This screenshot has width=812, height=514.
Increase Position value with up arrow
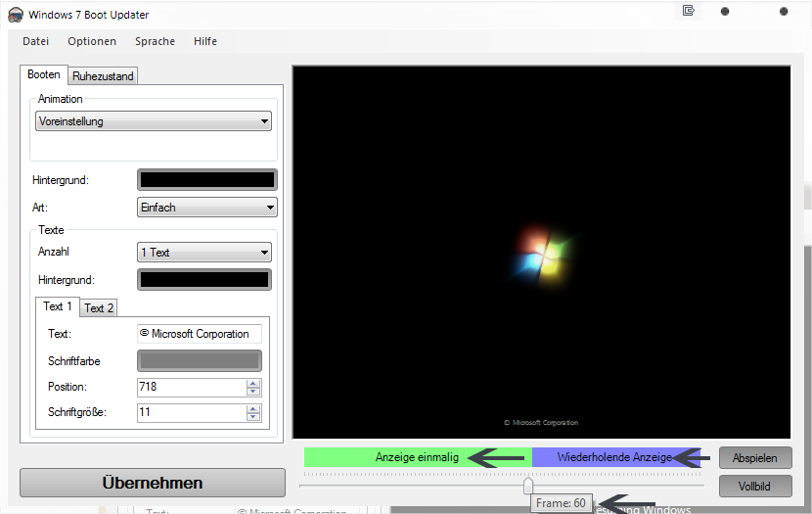[253, 383]
